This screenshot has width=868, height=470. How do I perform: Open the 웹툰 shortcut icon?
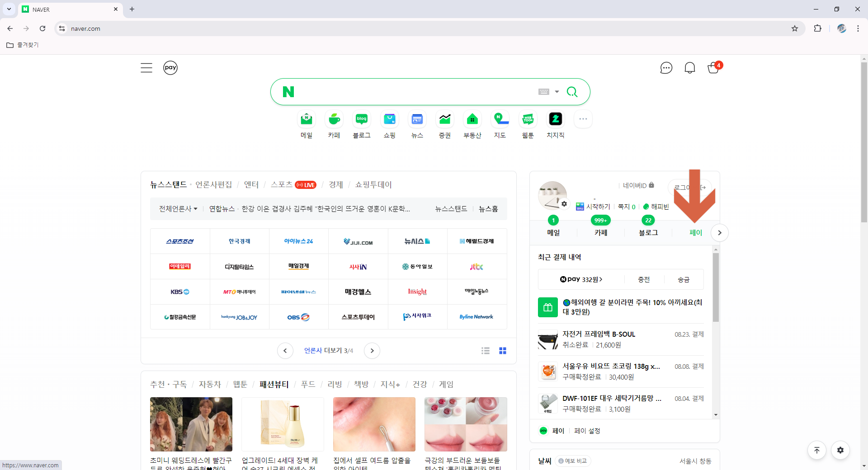[528, 119]
